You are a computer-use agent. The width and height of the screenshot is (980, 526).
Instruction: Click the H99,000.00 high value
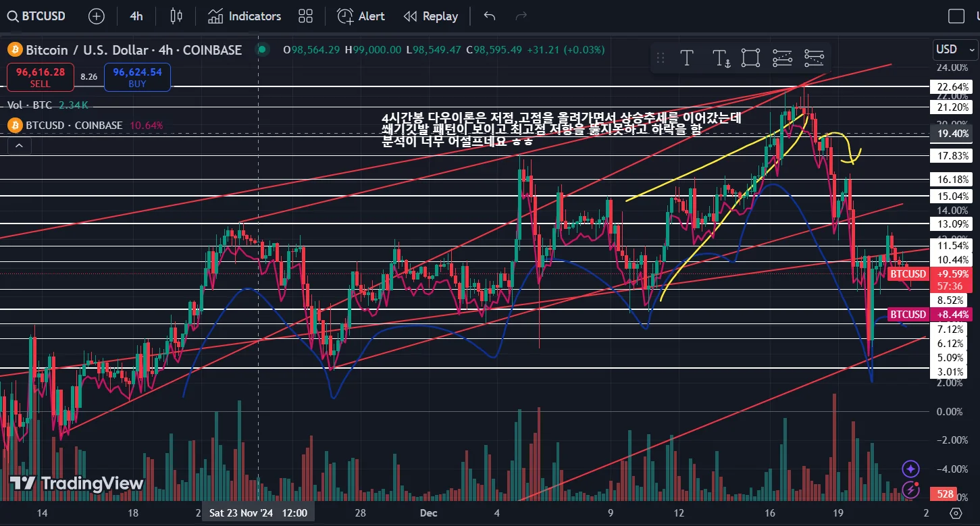point(373,50)
